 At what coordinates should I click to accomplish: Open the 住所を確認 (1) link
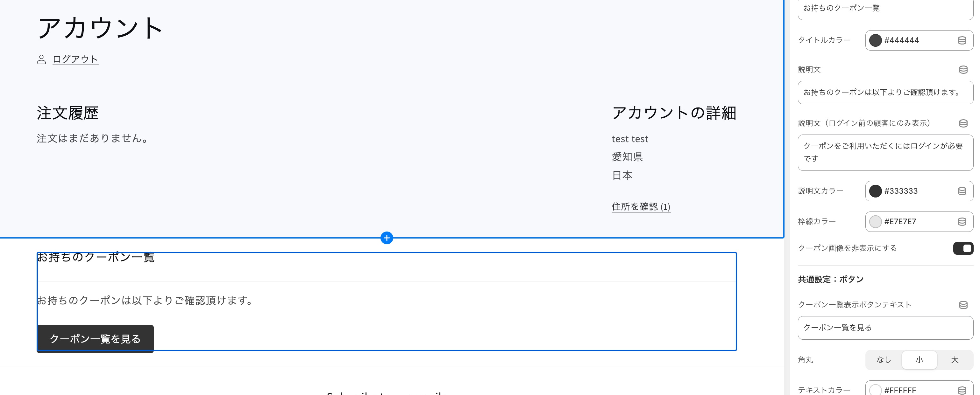pos(641,206)
